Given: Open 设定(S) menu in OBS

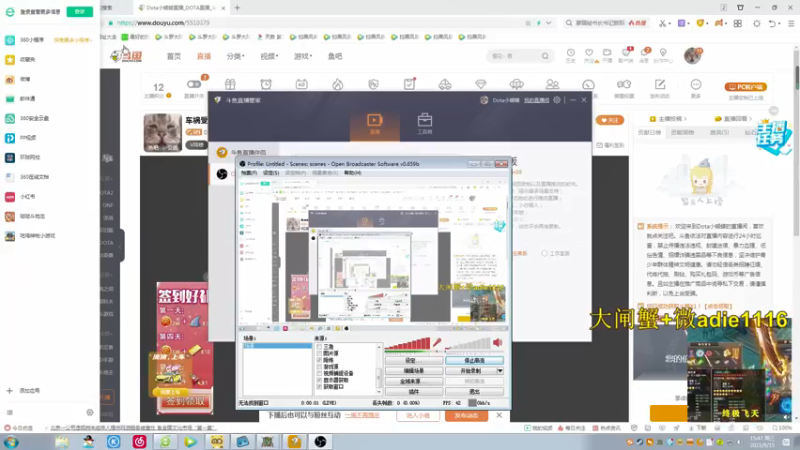Looking at the screenshot, I should click(271, 173).
